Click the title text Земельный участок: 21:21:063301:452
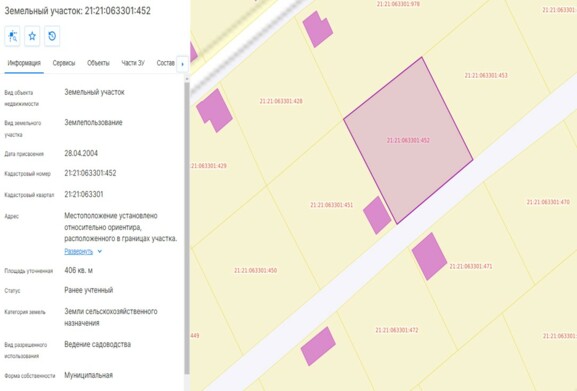The image size is (577, 391). 77,11
